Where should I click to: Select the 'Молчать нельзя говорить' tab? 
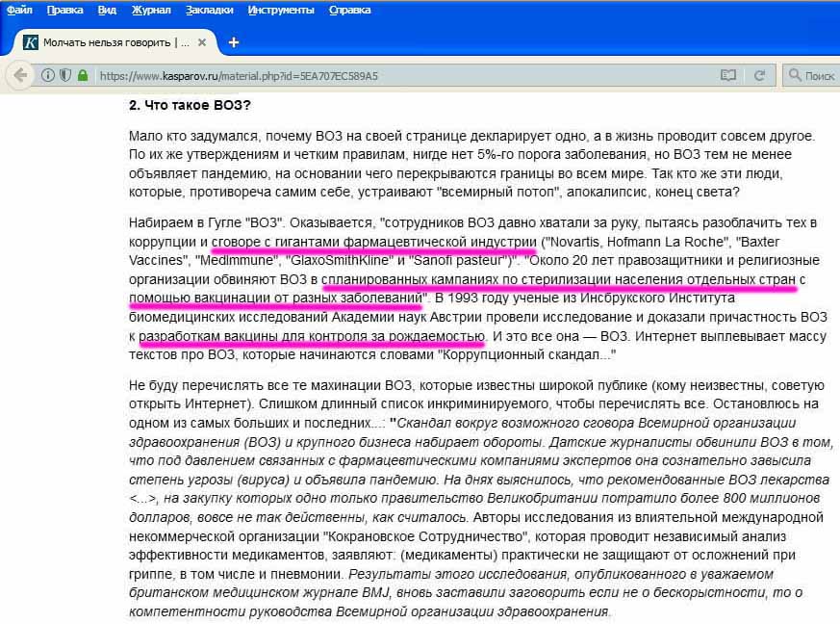pos(114,42)
